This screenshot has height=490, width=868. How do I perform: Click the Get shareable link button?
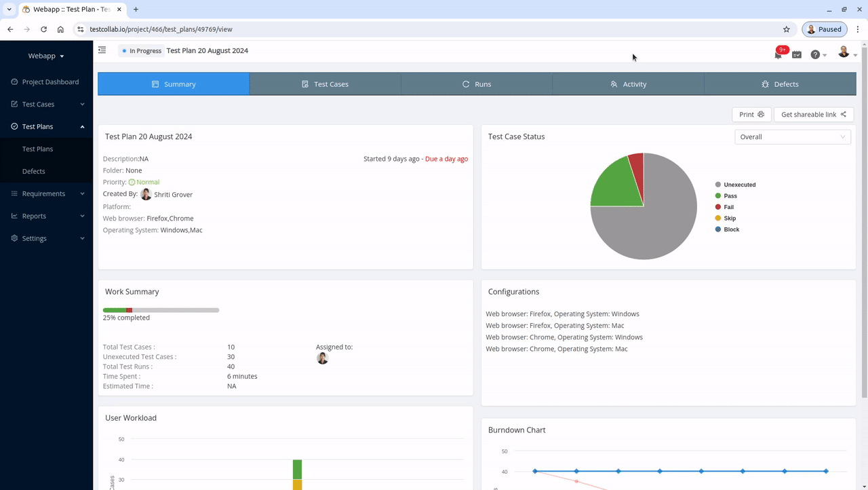[x=814, y=115]
